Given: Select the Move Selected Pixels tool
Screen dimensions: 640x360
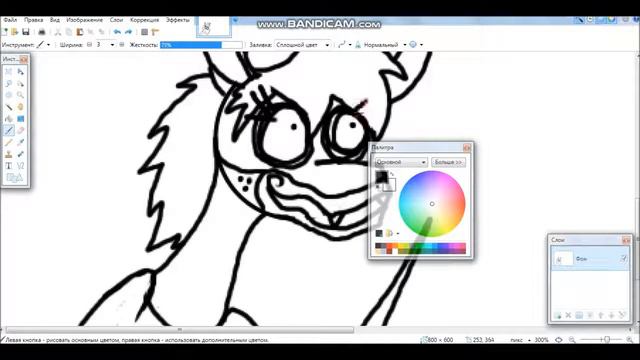Looking at the screenshot, I should 20,72.
